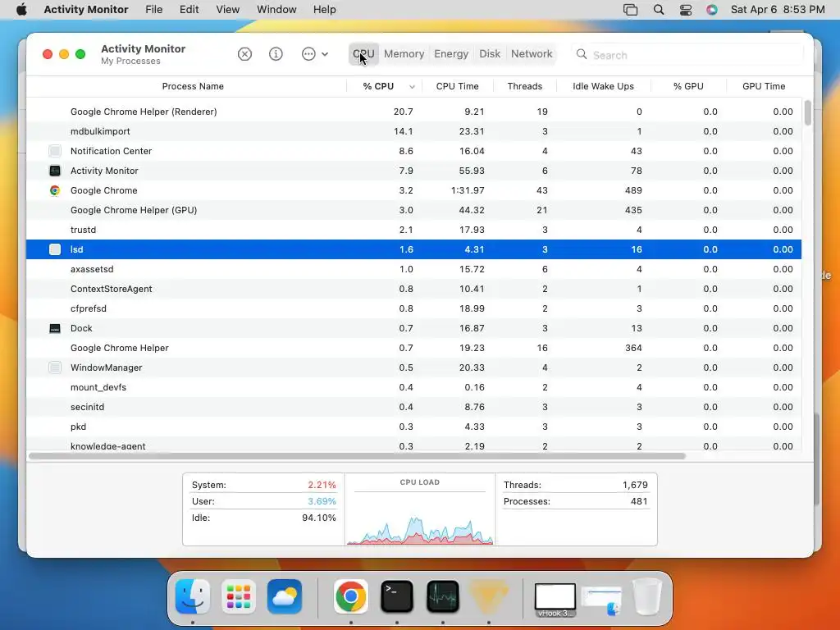This screenshot has width=840, height=630.
Task: Open the Help menu
Action: pos(324,10)
